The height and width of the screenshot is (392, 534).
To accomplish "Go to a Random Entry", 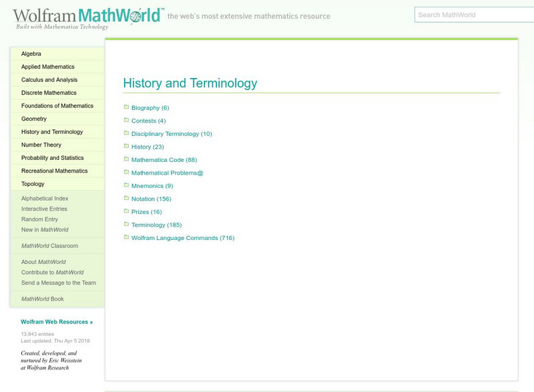I will click(x=39, y=219).
